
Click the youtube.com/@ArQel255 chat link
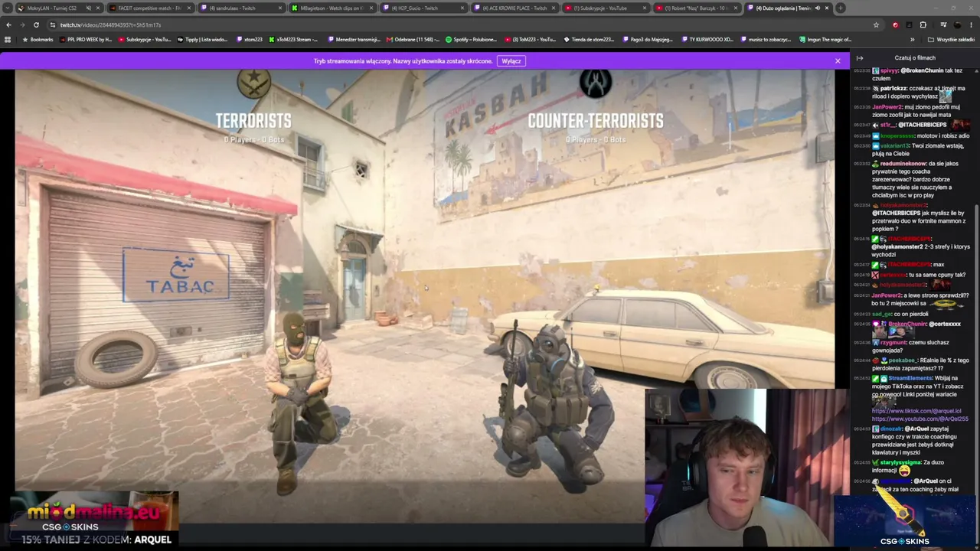(x=920, y=419)
